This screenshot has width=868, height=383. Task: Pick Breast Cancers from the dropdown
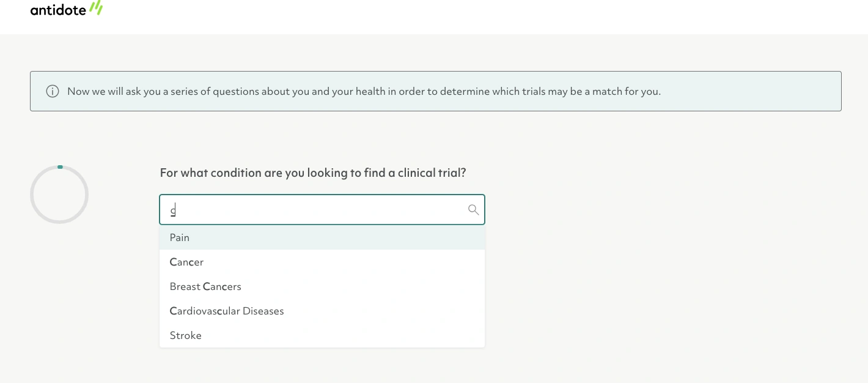(205, 286)
